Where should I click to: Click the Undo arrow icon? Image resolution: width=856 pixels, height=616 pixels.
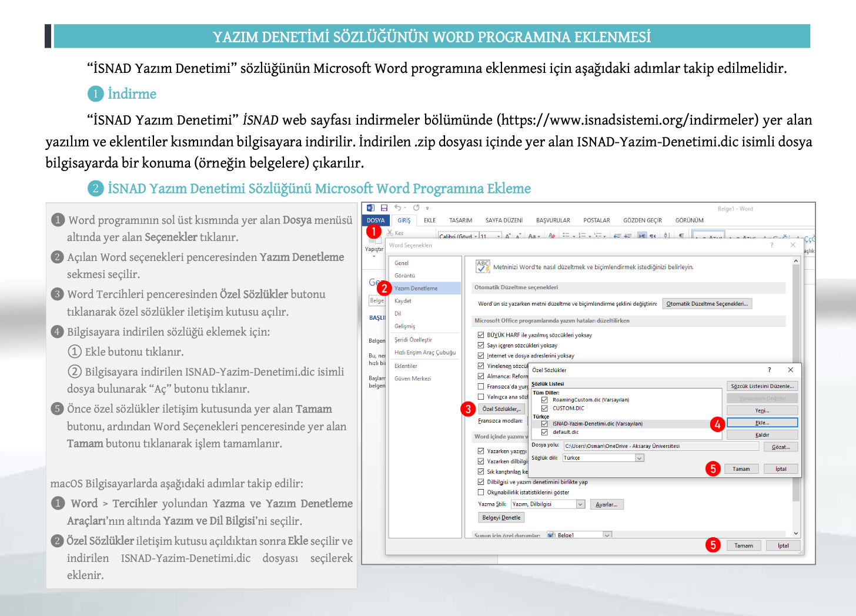pos(398,208)
